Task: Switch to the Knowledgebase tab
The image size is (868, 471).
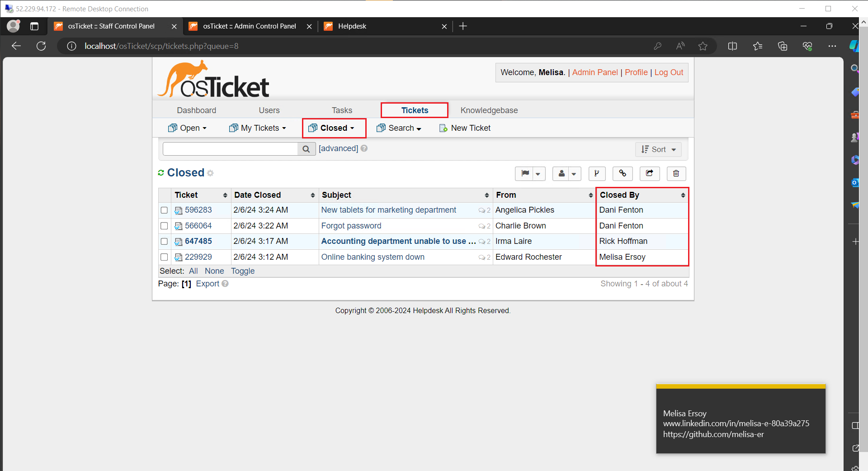Action: [x=489, y=110]
